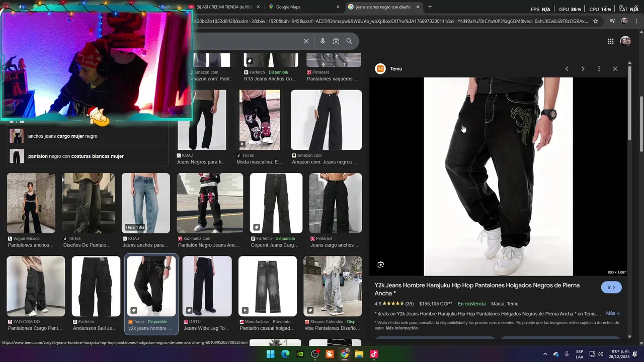Show next image in the preview panel

[583, 69]
